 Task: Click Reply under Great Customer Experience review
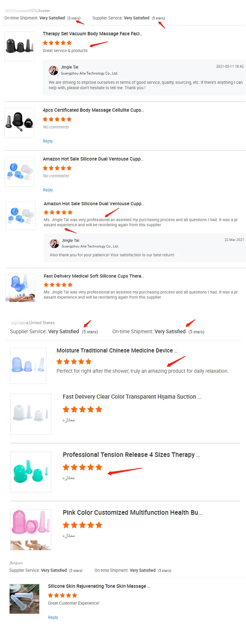point(53,617)
